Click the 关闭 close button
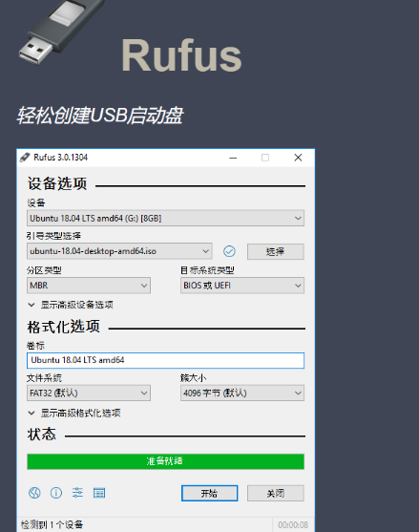The image size is (419, 532). tap(276, 493)
